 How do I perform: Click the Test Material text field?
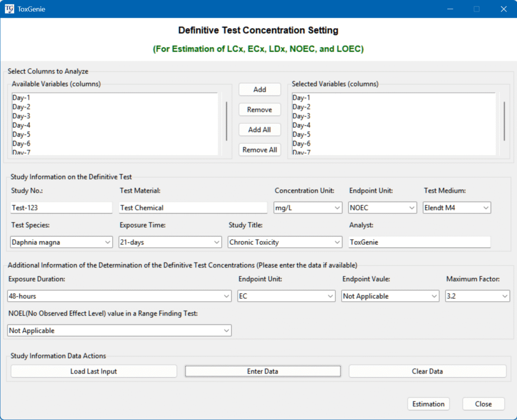pyautogui.click(x=192, y=207)
